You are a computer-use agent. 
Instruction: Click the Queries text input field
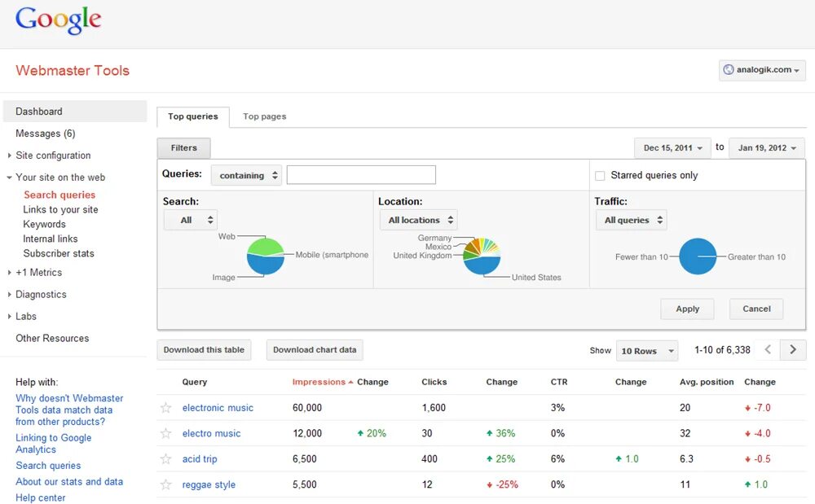361,175
